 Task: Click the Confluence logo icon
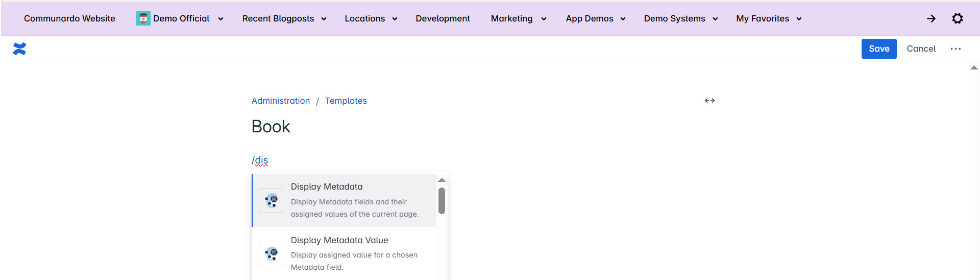(x=19, y=49)
